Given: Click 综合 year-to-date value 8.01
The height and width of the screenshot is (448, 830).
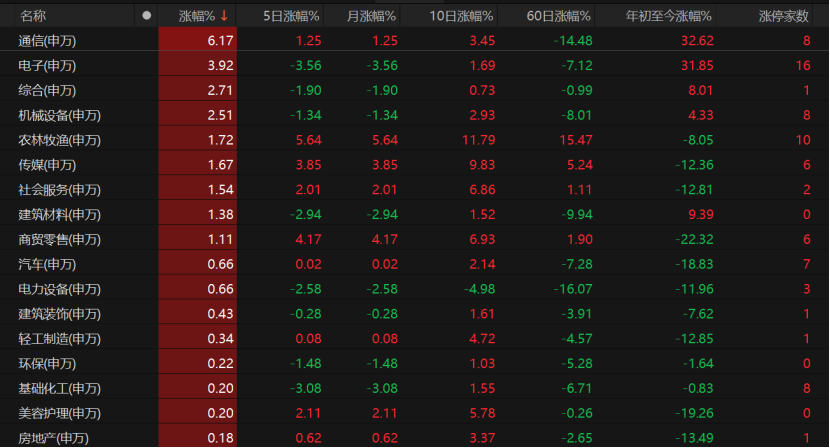Looking at the screenshot, I should [701, 91].
